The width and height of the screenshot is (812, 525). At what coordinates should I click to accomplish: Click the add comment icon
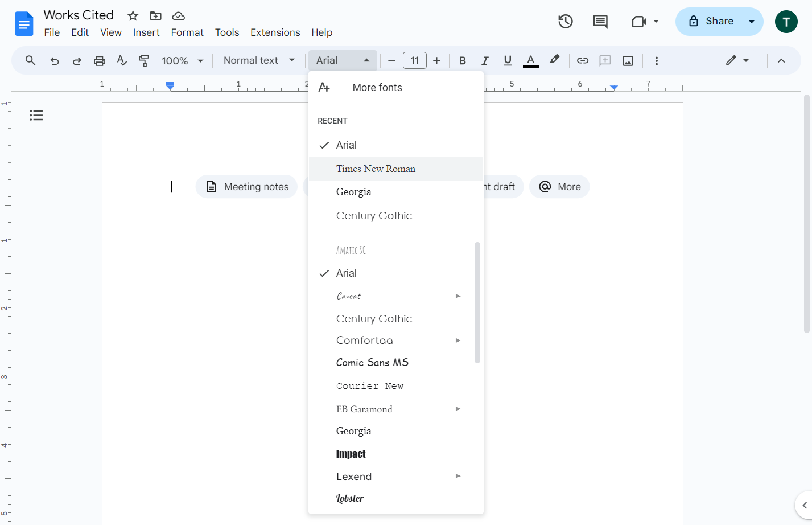click(605, 60)
